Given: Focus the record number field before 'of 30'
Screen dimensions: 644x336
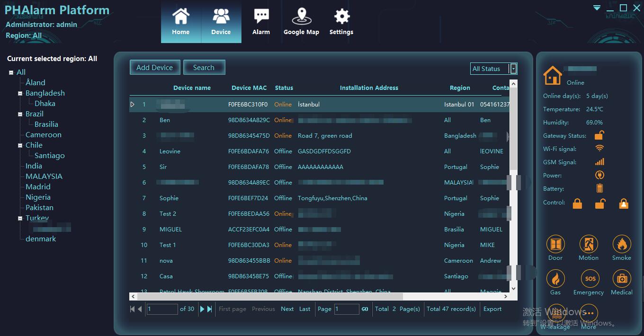Looking at the screenshot, I should 162,309.
